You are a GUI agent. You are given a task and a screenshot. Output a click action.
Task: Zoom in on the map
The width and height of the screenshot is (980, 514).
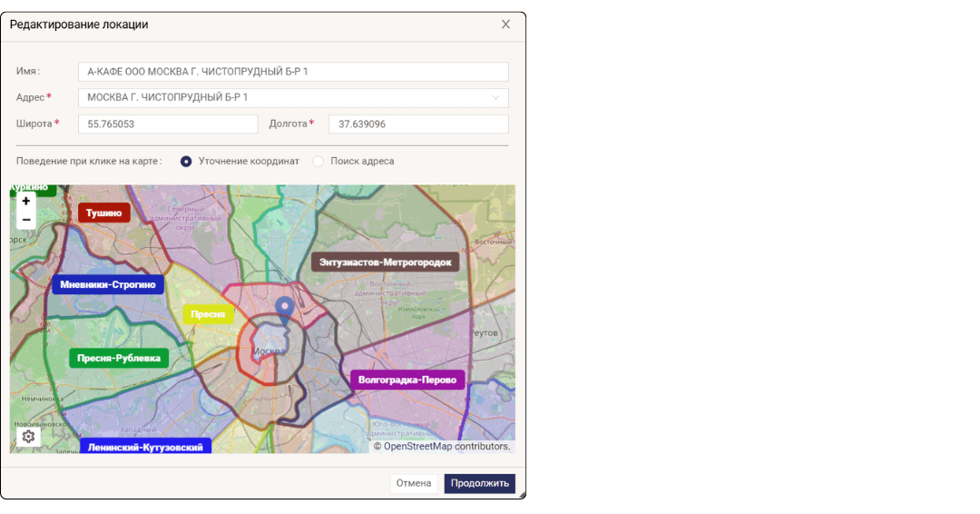(x=26, y=201)
